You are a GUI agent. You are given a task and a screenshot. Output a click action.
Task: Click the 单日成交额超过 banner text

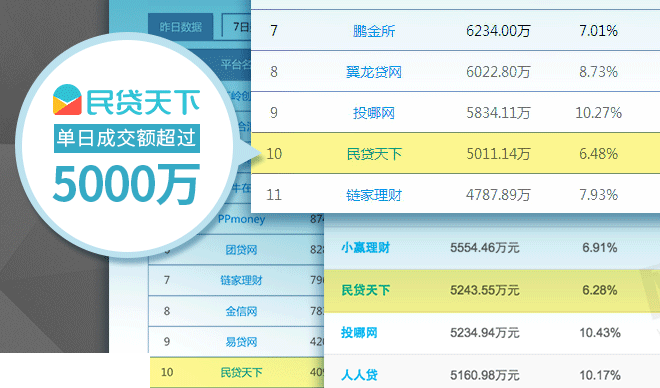coord(127,138)
